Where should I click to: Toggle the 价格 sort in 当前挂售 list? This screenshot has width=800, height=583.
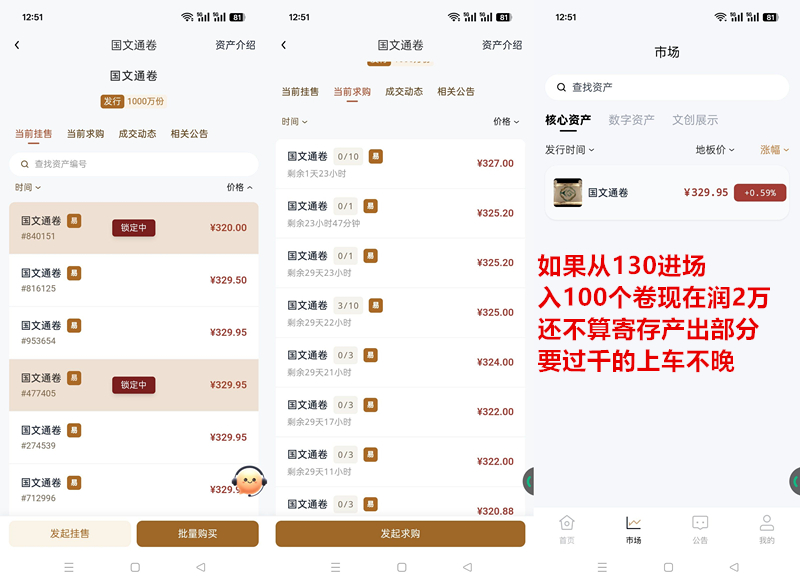pos(239,187)
